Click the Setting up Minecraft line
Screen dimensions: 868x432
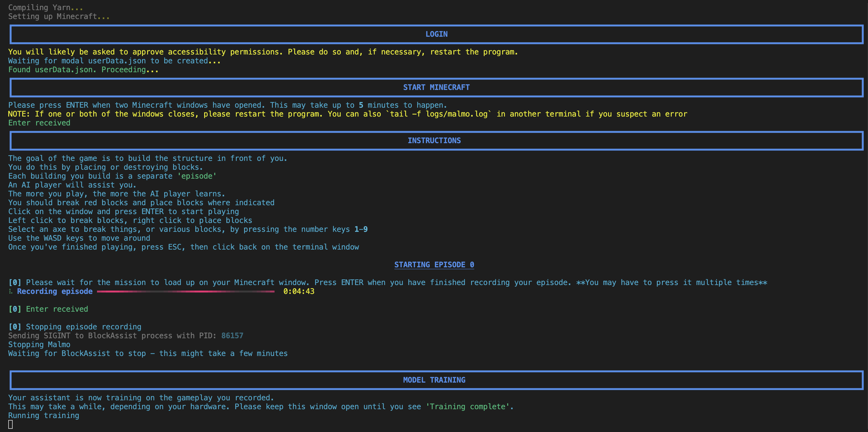point(59,16)
